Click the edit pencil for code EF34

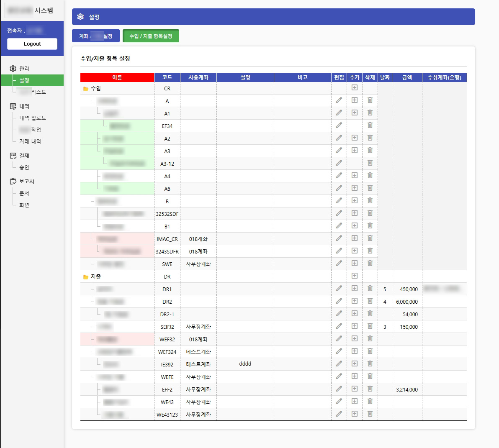(x=339, y=125)
